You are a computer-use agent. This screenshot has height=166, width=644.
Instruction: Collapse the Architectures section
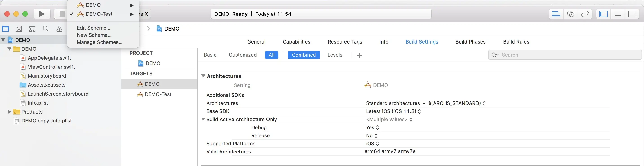pyautogui.click(x=203, y=76)
